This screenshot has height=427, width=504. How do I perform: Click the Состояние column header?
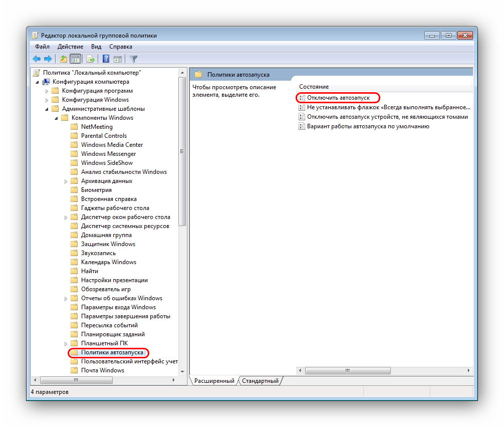(314, 87)
